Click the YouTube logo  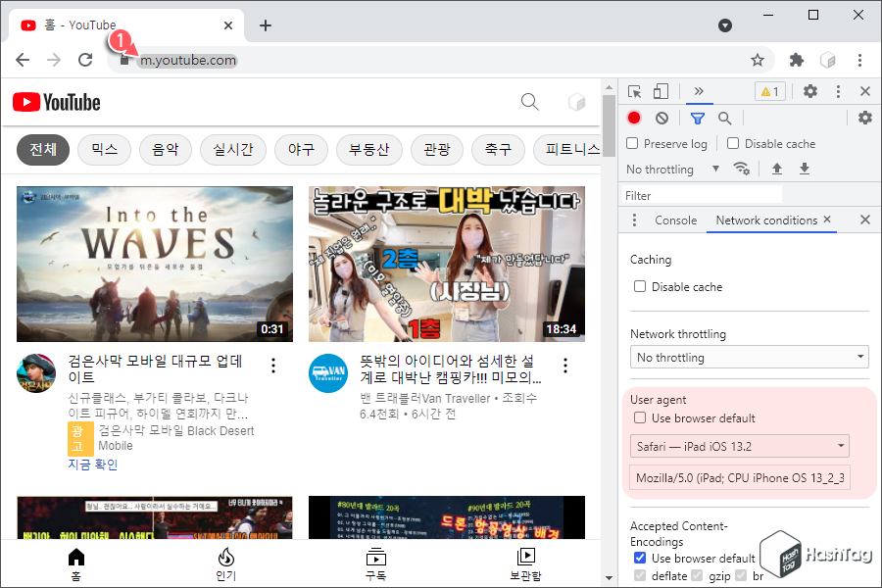point(56,102)
